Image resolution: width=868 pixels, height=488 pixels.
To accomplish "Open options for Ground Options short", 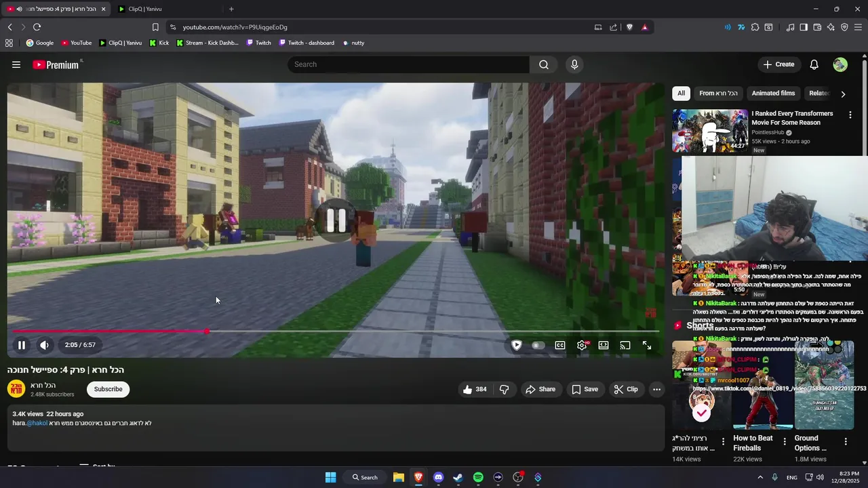I will coord(846,441).
